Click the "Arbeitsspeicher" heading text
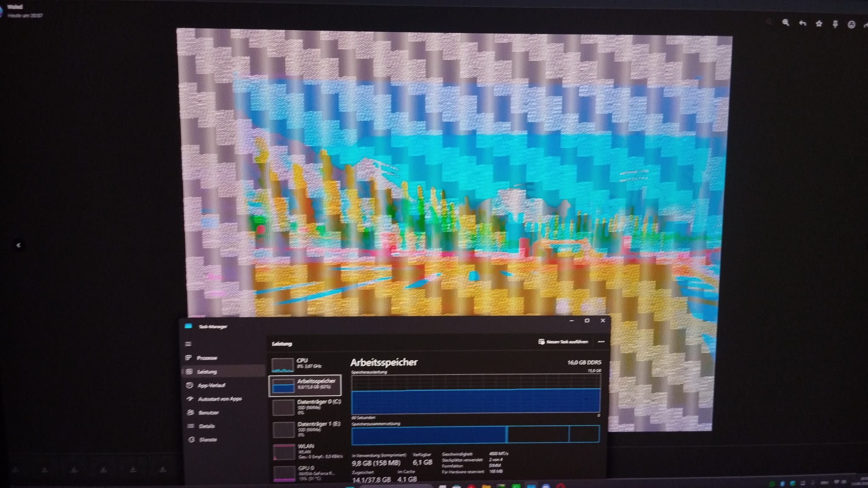Viewport: 868px width, 488px height. coord(384,362)
